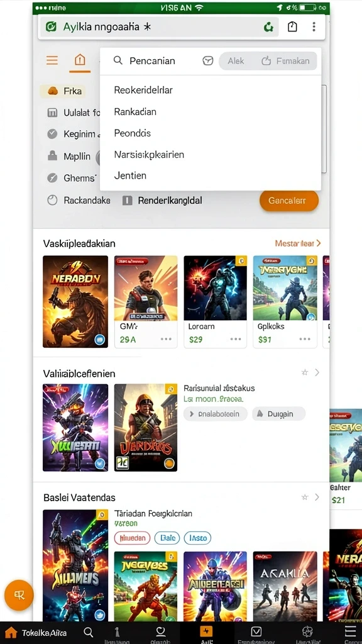Click the Ghems compass icon

(x=52, y=178)
